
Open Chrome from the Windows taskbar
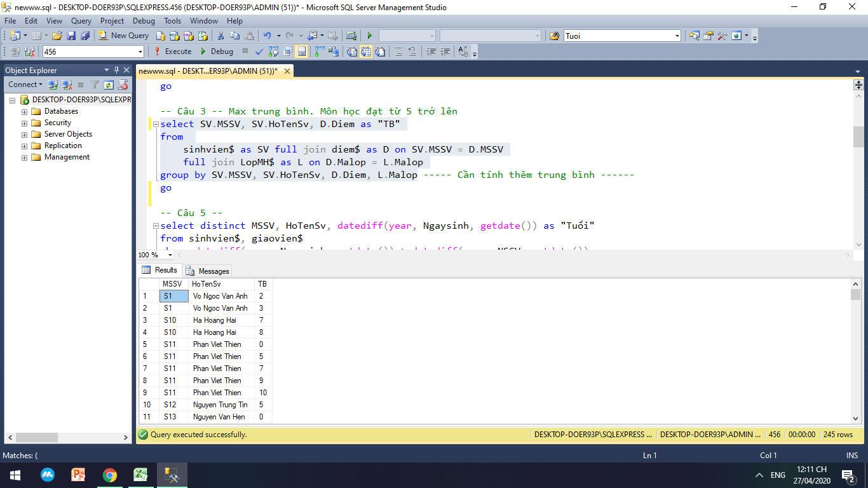[110, 475]
